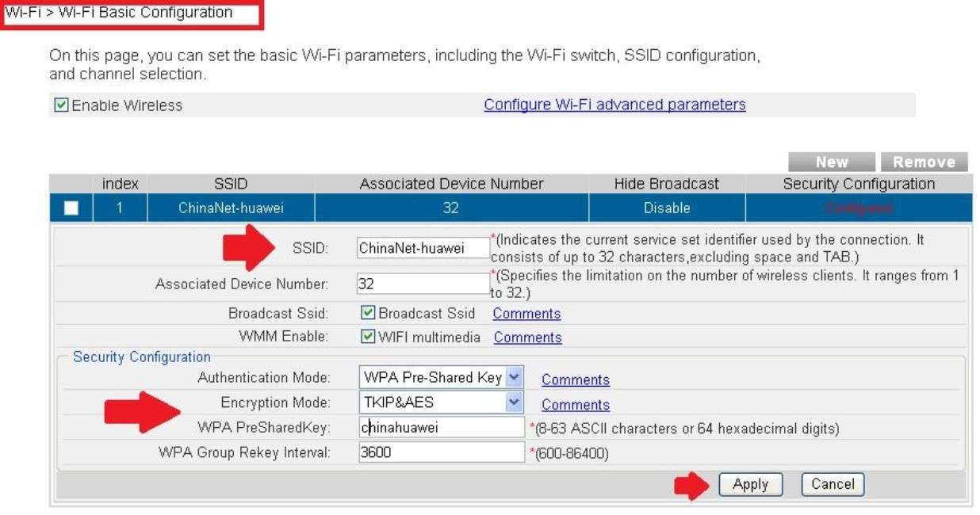Open Comments link beside Authentication Mode

(x=575, y=380)
